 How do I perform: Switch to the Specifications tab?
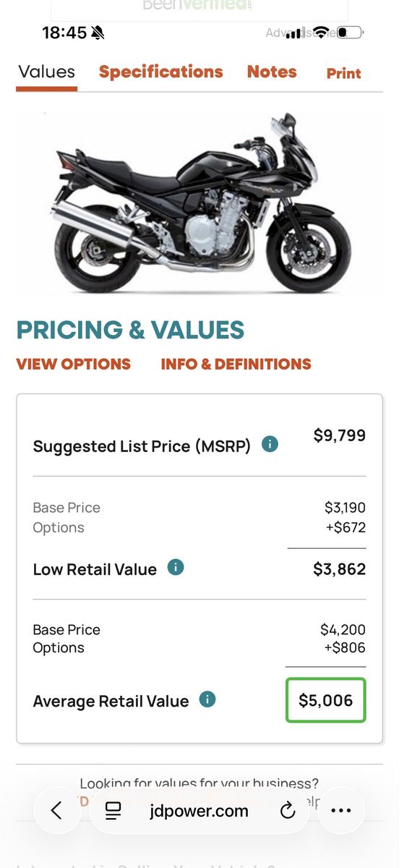(x=161, y=72)
